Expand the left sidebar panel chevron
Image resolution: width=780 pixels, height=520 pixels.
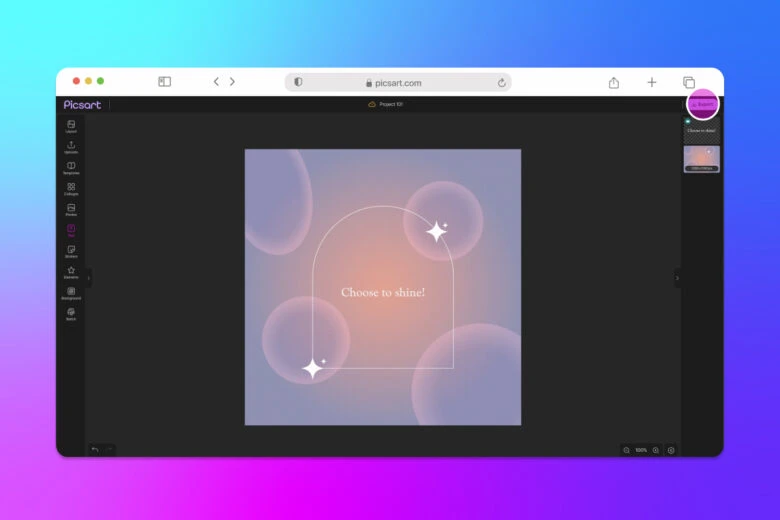[x=89, y=277]
